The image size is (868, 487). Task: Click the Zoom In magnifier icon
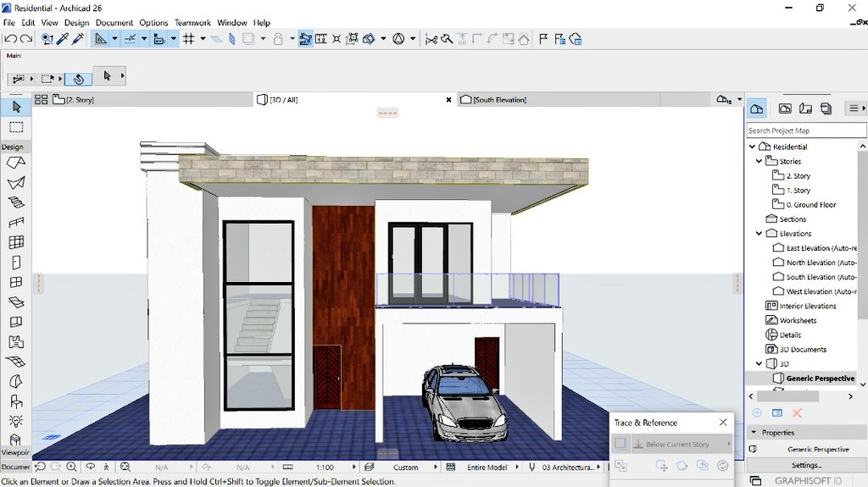(x=72, y=467)
